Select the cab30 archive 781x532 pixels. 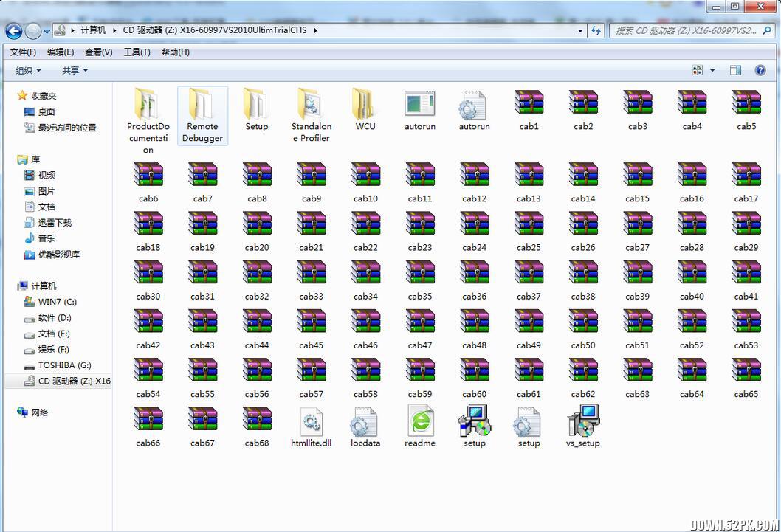click(148, 280)
